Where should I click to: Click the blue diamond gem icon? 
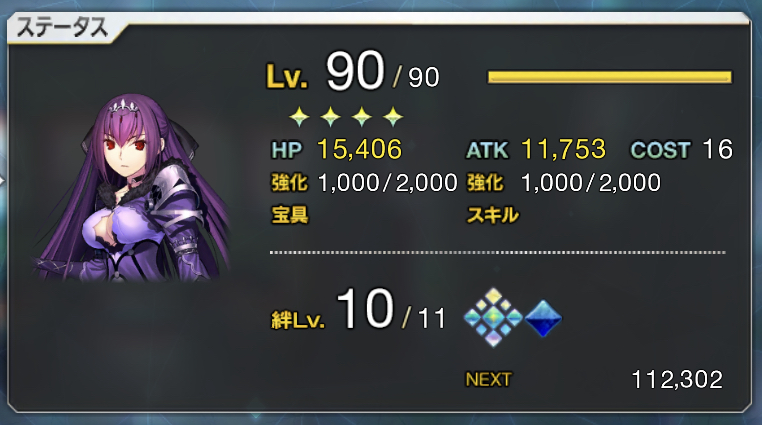[543, 319]
